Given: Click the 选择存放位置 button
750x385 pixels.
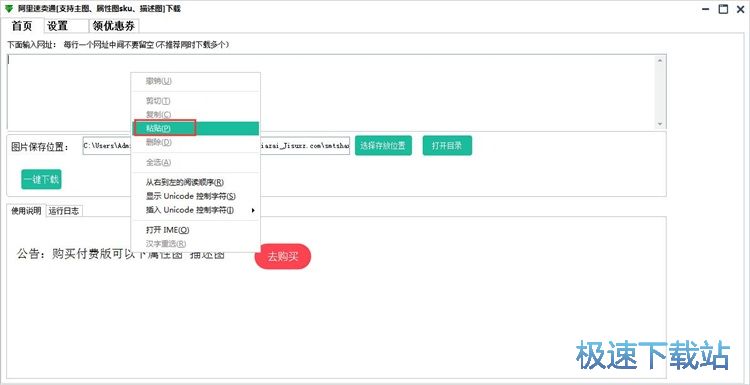Looking at the screenshot, I should [x=383, y=145].
